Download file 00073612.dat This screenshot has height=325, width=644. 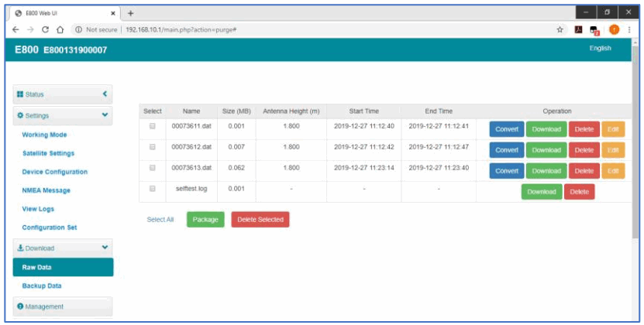[546, 150]
